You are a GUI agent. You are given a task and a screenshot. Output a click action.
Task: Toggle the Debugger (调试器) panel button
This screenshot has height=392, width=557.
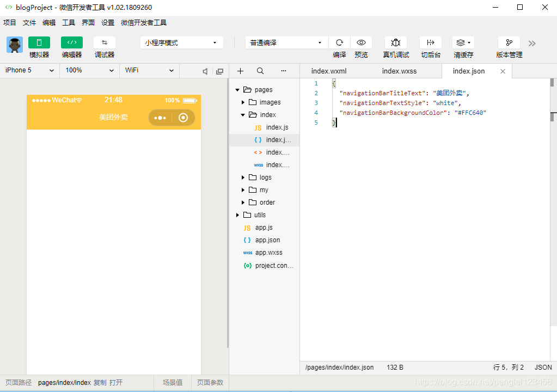pyautogui.click(x=105, y=42)
